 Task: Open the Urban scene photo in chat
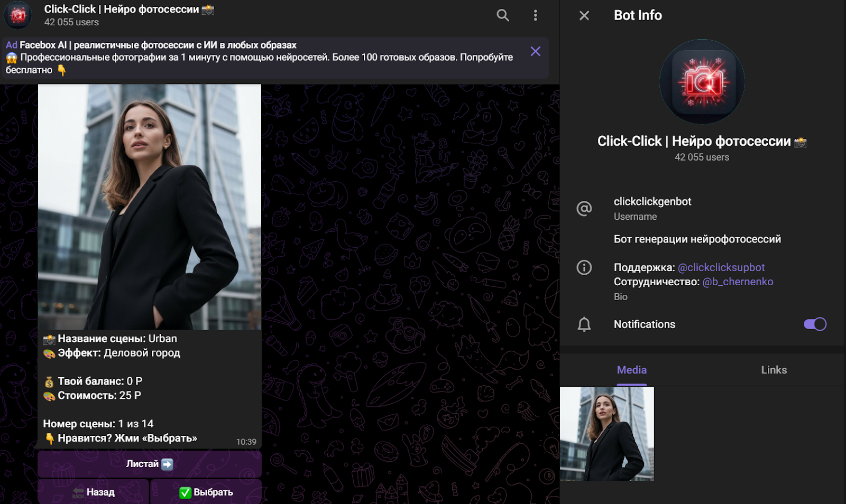point(150,207)
